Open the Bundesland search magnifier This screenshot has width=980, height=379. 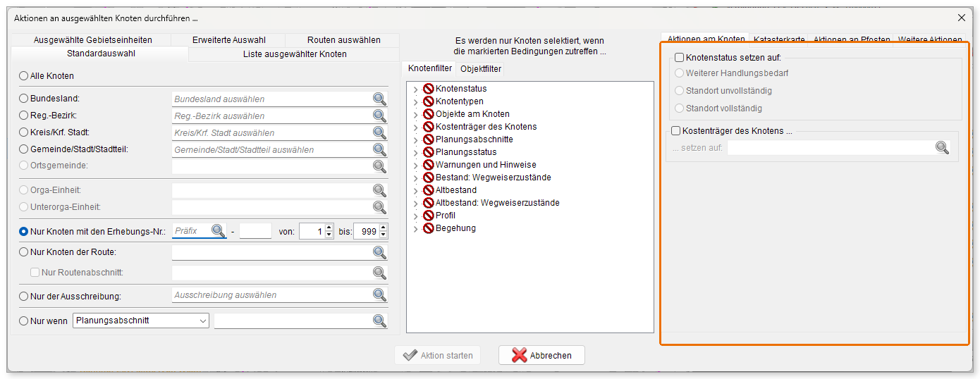[x=379, y=99]
